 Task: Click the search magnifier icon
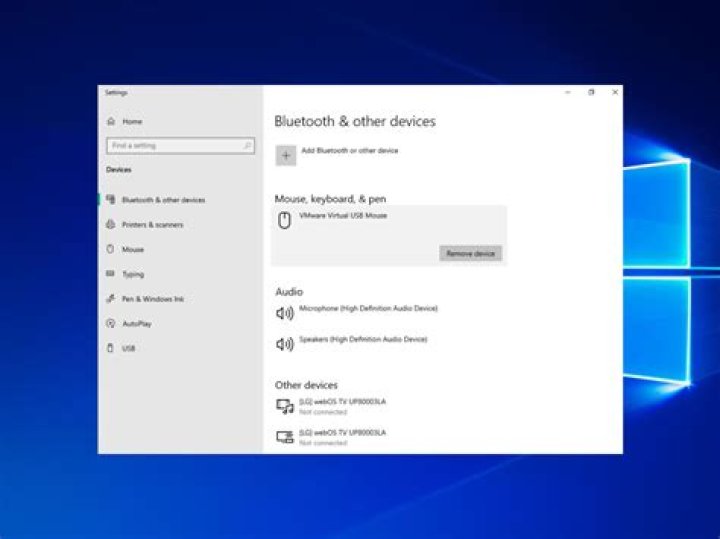248,146
